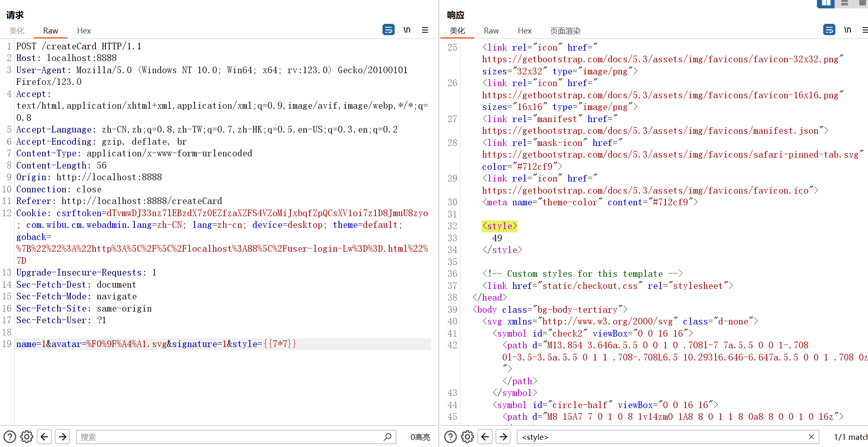868x447 pixels.
Task: Click the Sec-Fetch-Mode: navigate header
Action: pyautogui.click(x=77, y=296)
